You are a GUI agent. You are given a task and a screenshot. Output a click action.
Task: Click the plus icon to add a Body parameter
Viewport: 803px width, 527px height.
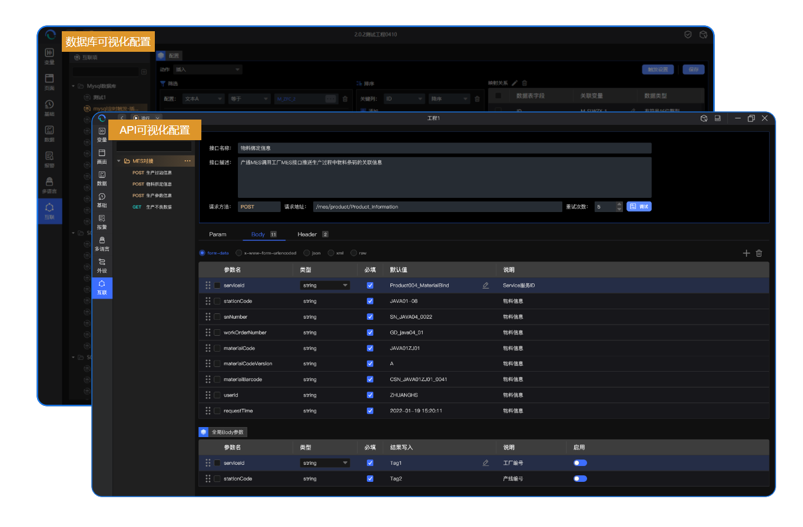coord(746,253)
